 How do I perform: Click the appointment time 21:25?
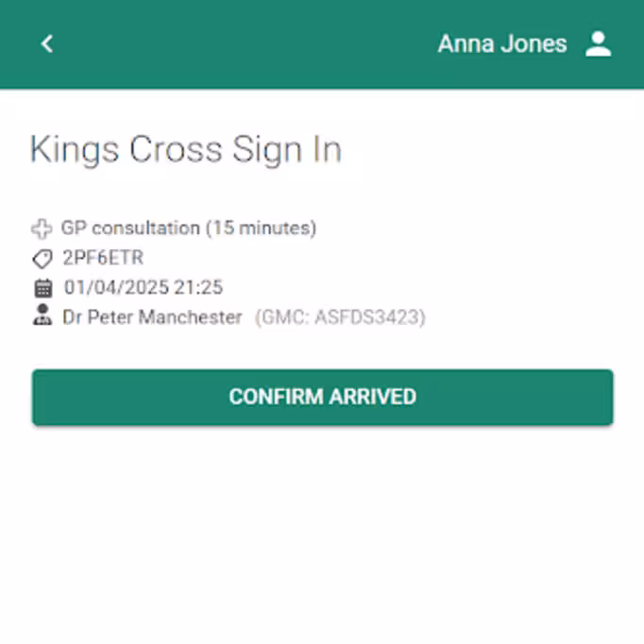pos(198,288)
